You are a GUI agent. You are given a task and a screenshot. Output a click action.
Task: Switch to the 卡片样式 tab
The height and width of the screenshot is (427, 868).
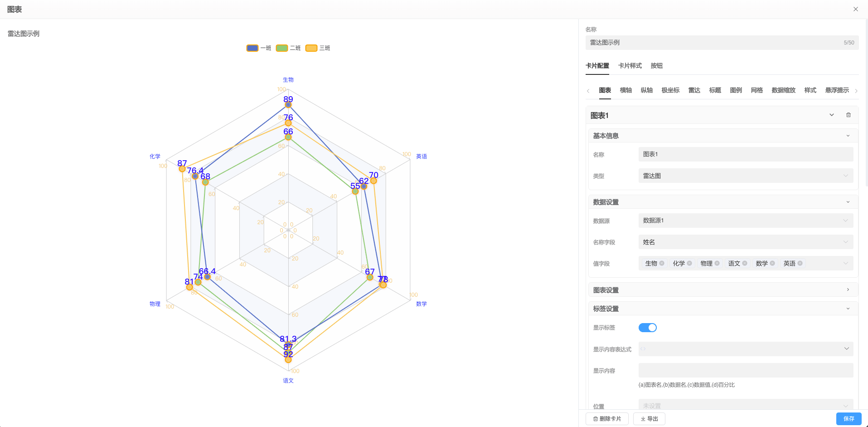pyautogui.click(x=630, y=66)
